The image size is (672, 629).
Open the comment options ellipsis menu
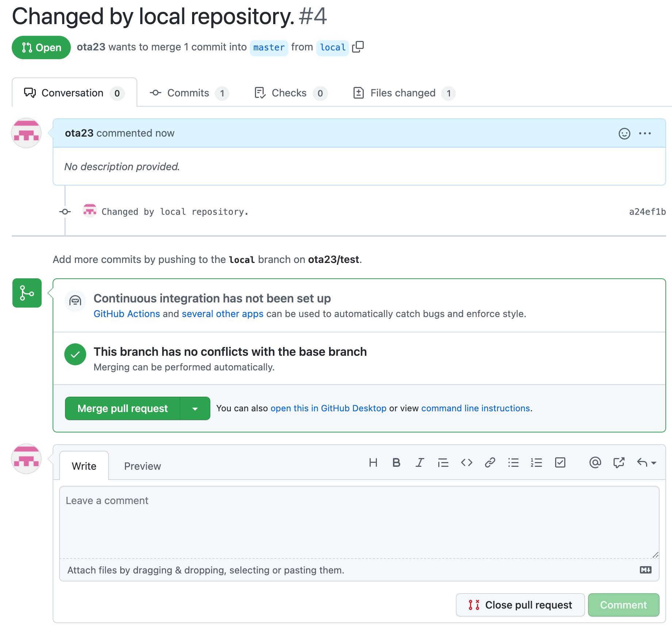click(x=645, y=134)
